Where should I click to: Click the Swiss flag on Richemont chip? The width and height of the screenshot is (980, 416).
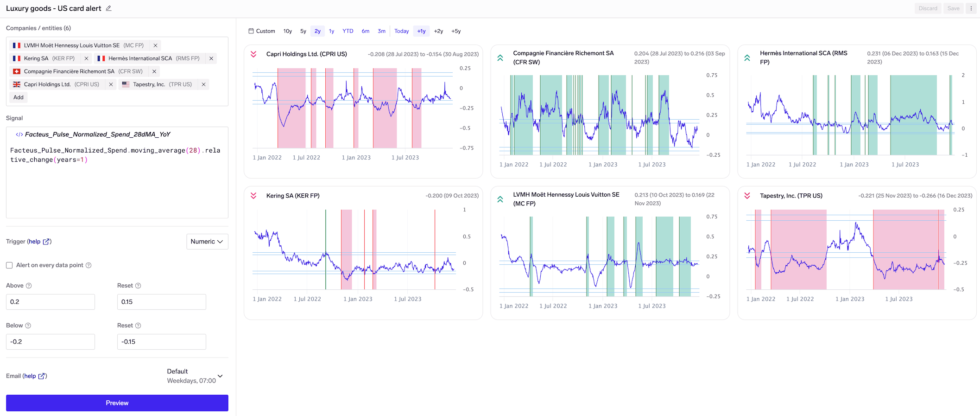click(17, 71)
